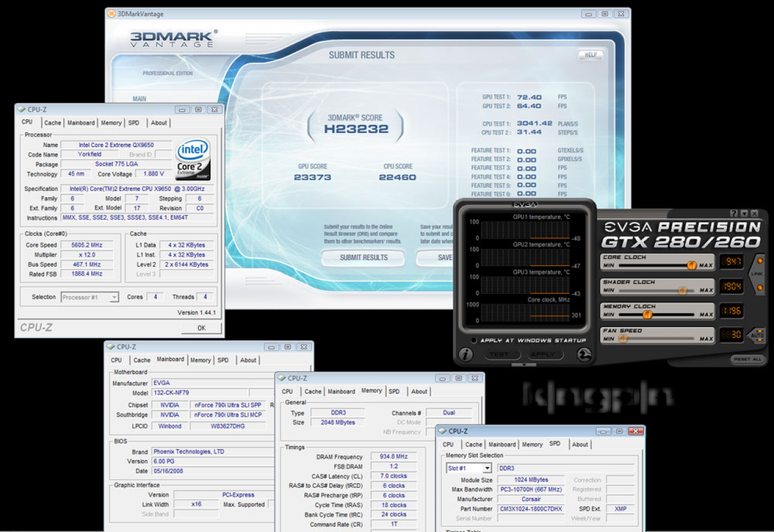The height and width of the screenshot is (532, 774).
Task: Toggle Apply At Windows Startup in EVGA Precision
Action: (473, 340)
